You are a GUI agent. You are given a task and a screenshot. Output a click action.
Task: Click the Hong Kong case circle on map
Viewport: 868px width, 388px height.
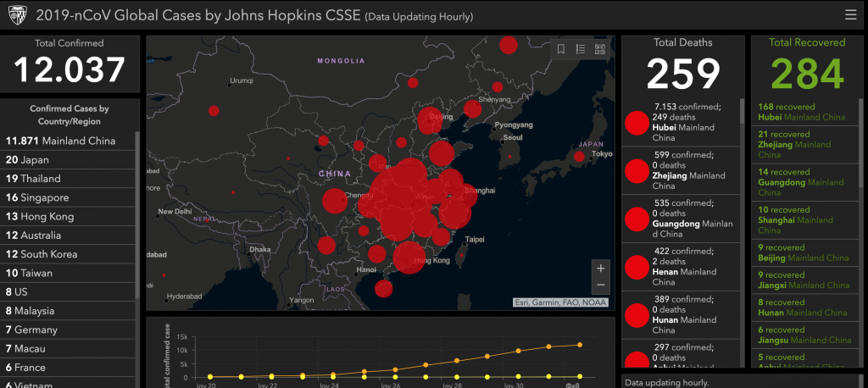409,255
